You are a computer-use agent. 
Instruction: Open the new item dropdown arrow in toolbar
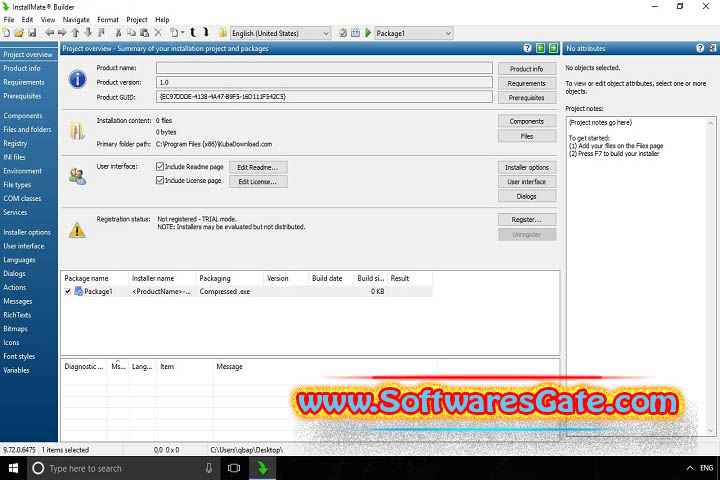pyautogui.click(x=182, y=33)
